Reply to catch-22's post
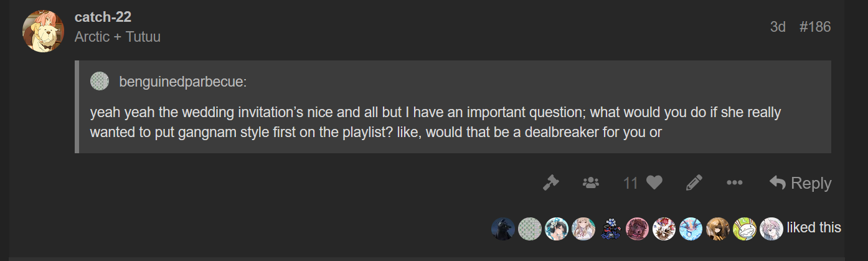This screenshot has height=261, width=868. point(801,183)
